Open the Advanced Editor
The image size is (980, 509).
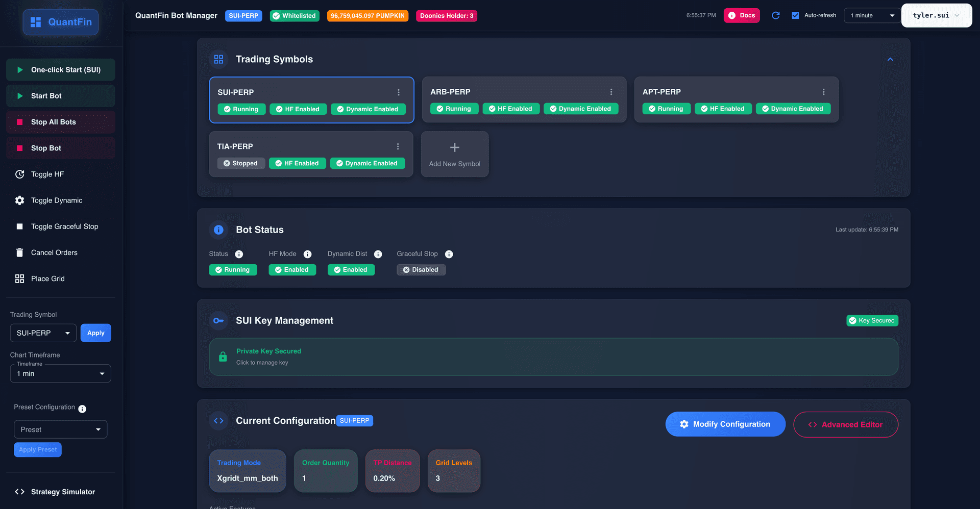coord(846,424)
